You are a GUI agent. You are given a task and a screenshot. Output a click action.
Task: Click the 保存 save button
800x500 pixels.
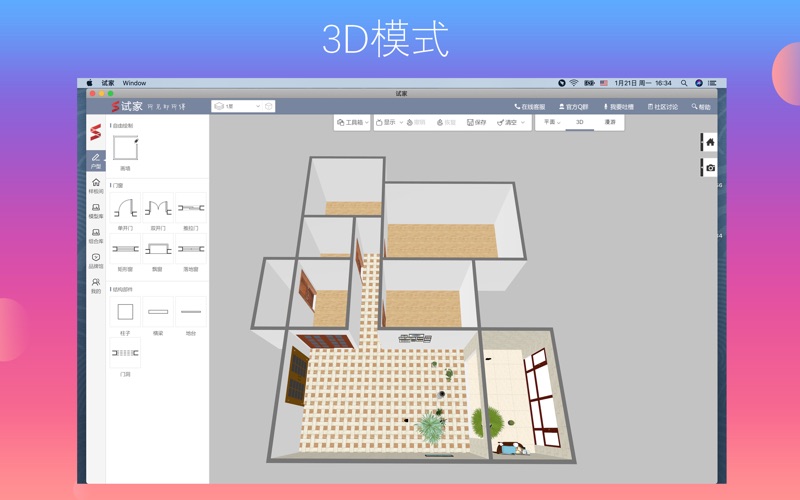[x=477, y=122]
